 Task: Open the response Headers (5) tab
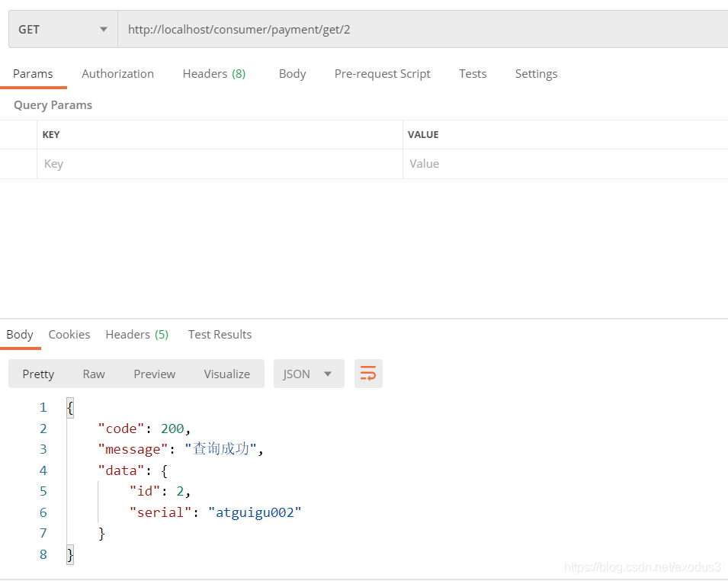coord(137,335)
